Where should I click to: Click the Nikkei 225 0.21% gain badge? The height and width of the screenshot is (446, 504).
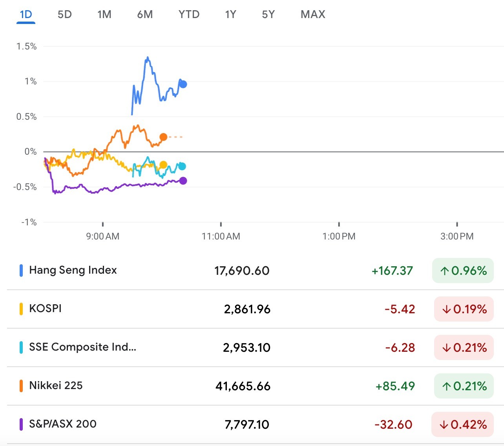pyautogui.click(x=464, y=386)
